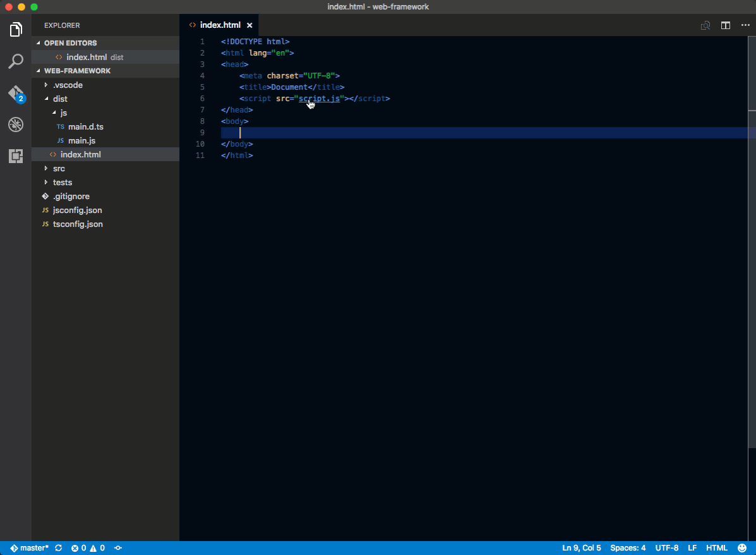Open the Debug view
Screen dimensions: 756x555
[15, 125]
